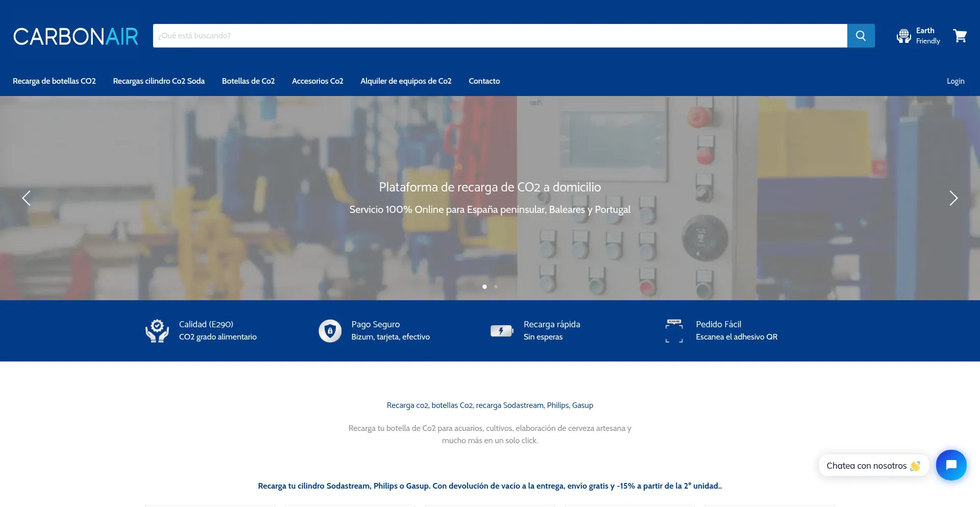Click the Login link

955,81
